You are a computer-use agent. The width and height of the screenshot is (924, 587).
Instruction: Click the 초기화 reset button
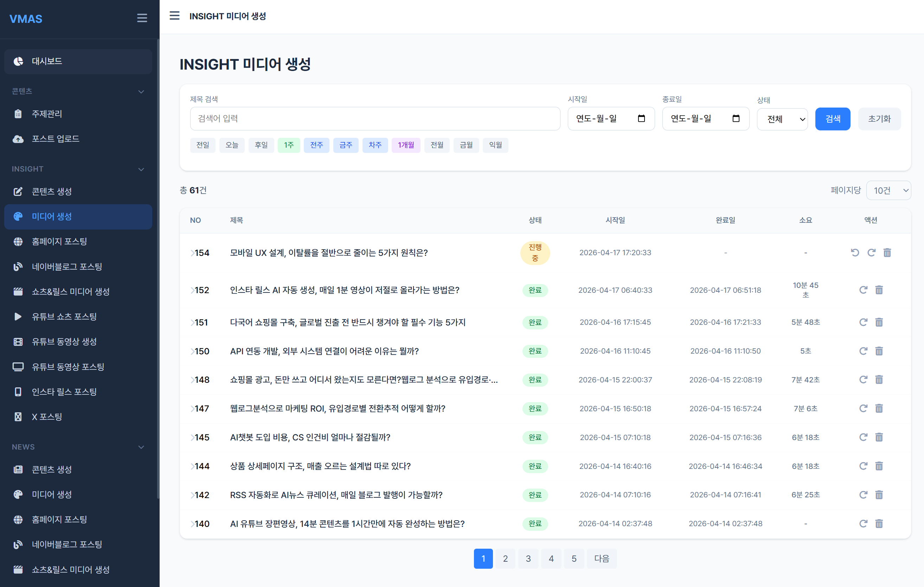tap(879, 119)
